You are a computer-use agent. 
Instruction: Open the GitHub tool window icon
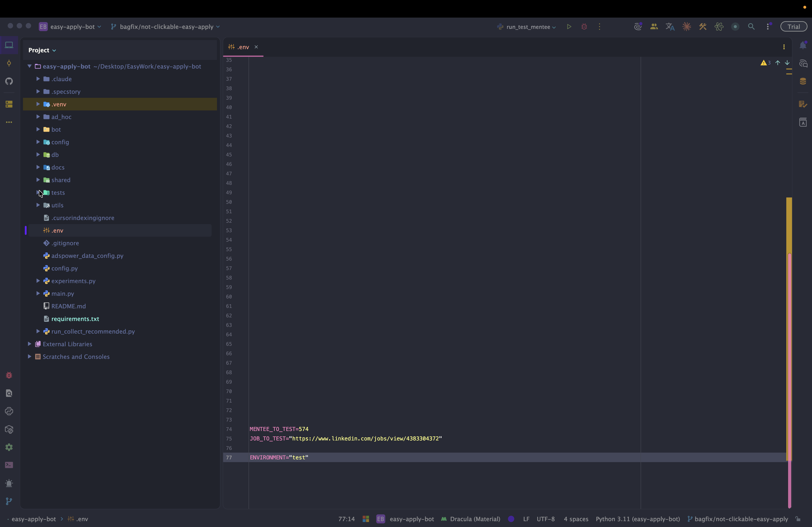click(9, 81)
